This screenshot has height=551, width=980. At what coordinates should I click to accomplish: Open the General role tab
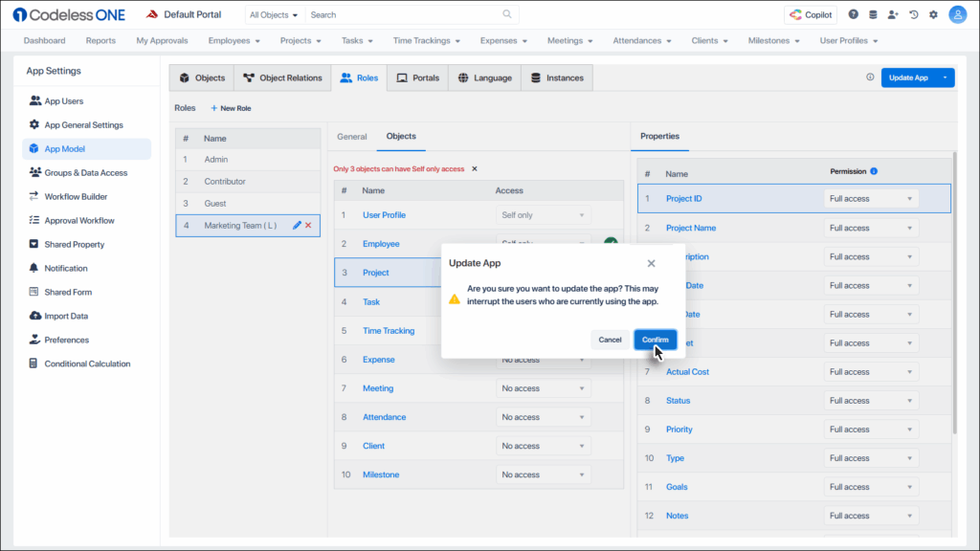click(x=352, y=137)
